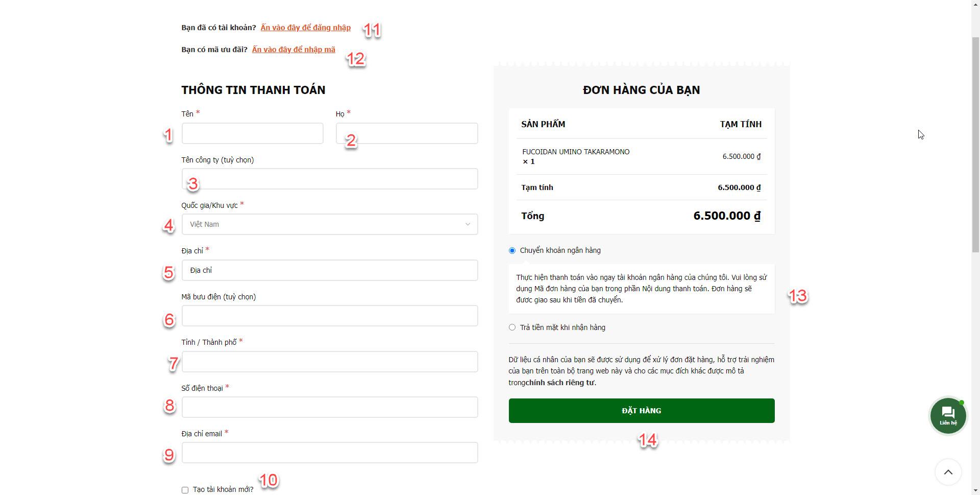Focus the Họ input field

[x=407, y=133]
